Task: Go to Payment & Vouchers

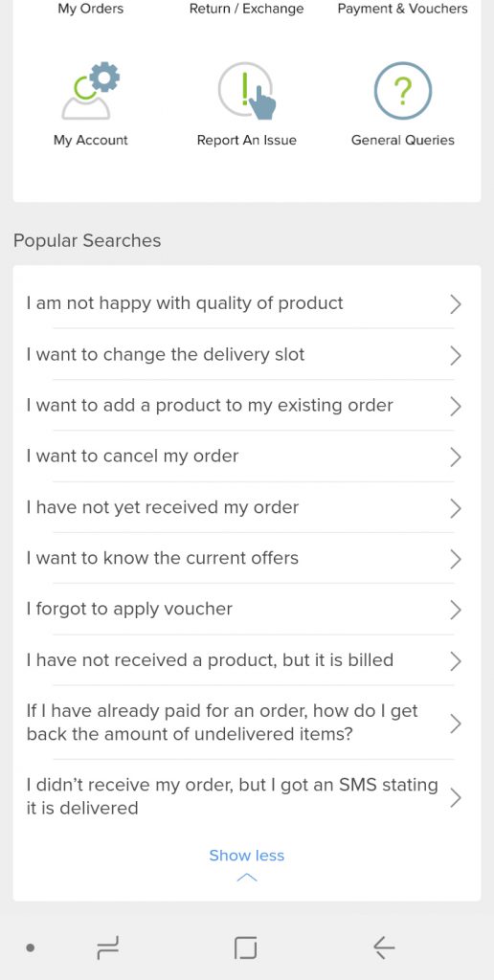Action: click(403, 9)
